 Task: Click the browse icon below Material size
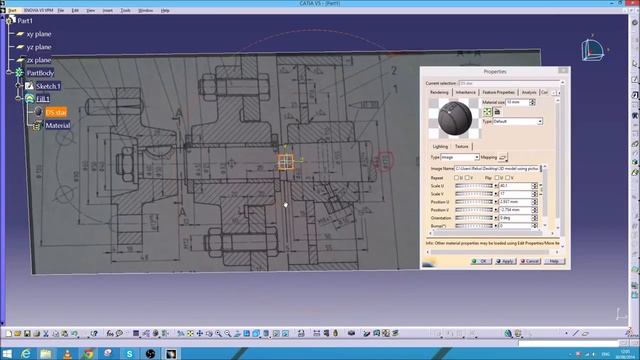[x=498, y=111]
